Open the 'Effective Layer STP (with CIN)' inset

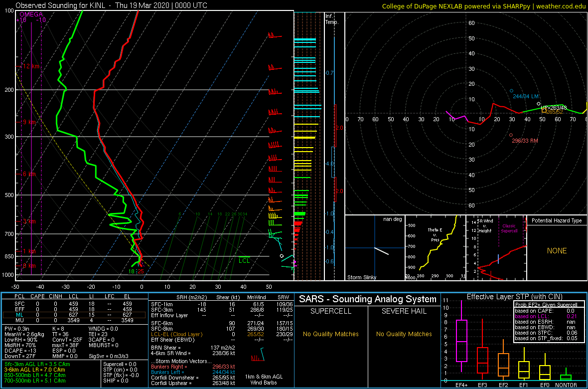[x=514, y=340]
